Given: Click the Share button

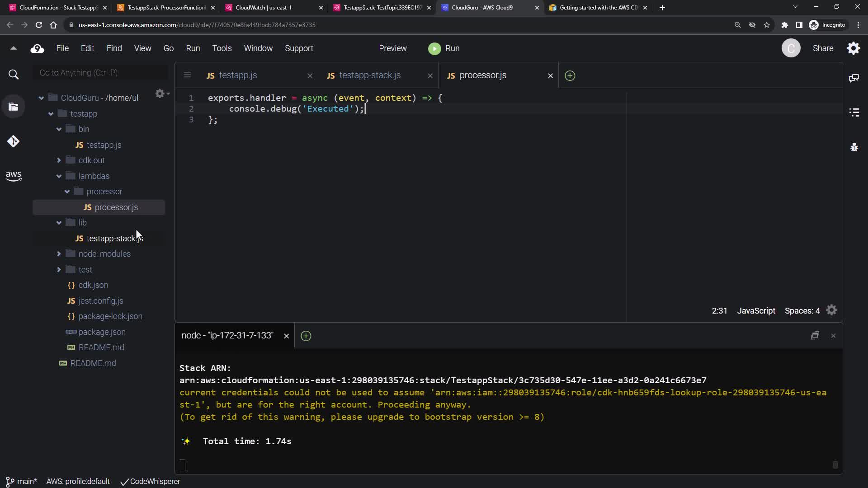Looking at the screenshot, I should click(823, 48).
